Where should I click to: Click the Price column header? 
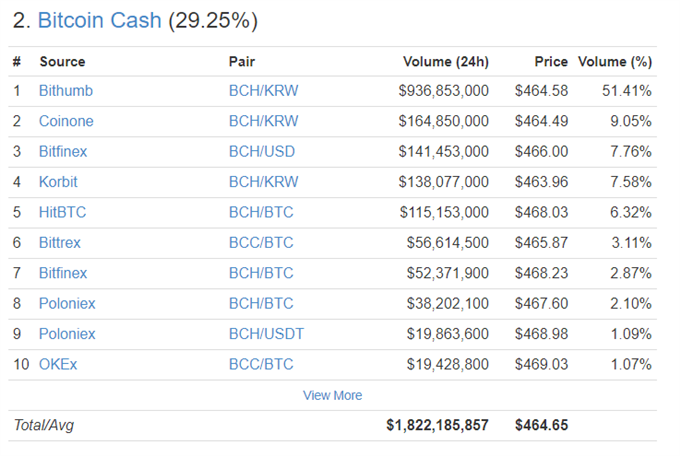551,62
